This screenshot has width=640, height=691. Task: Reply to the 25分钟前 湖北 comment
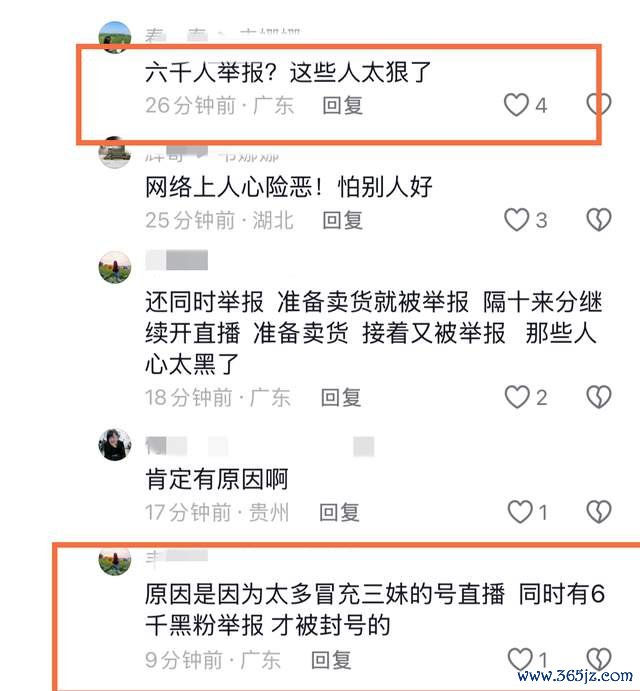[x=342, y=220]
